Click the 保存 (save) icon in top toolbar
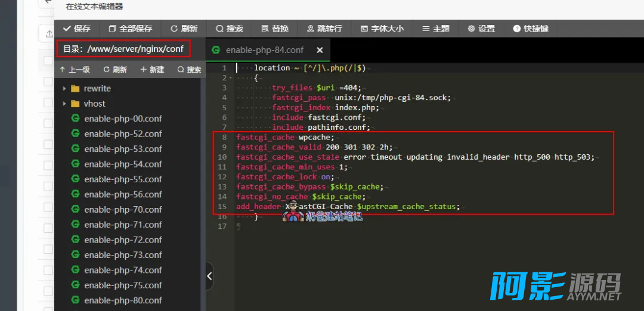Viewport: 644px width, 311px height. pos(67,29)
